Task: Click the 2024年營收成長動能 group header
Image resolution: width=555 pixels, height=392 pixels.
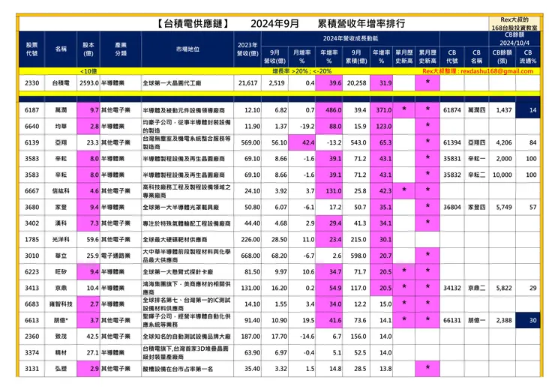Action: tap(350, 38)
